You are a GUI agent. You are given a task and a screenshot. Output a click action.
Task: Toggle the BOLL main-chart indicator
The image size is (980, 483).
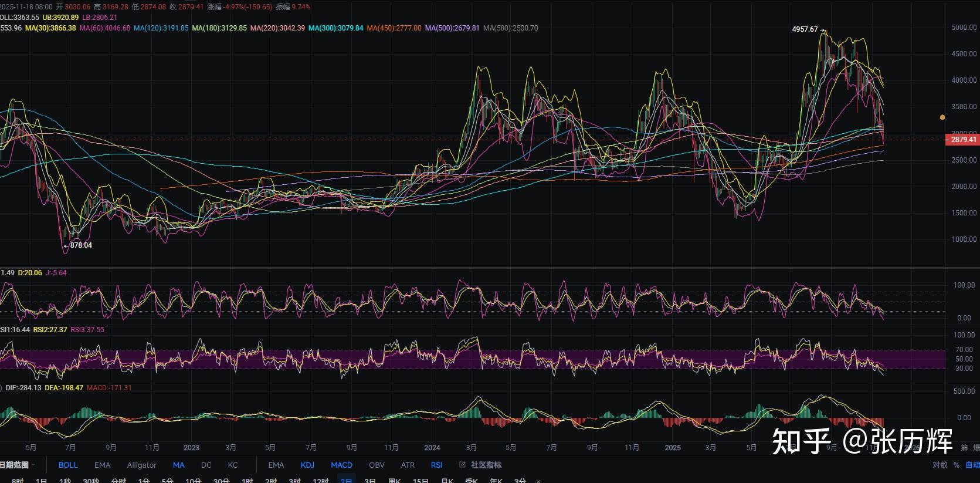pos(68,465)
